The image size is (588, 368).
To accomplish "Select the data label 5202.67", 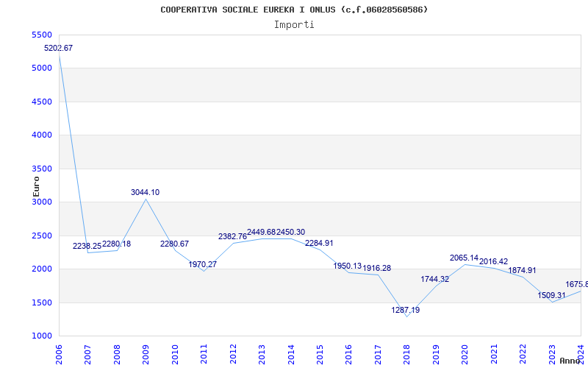I will (59, 48).
